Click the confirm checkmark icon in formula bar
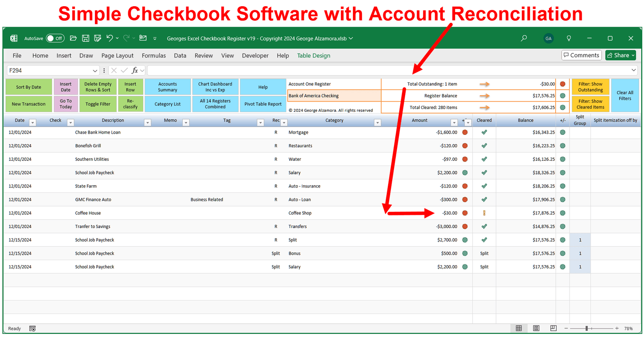The image size is (644, 337). (x=124, y=70)
